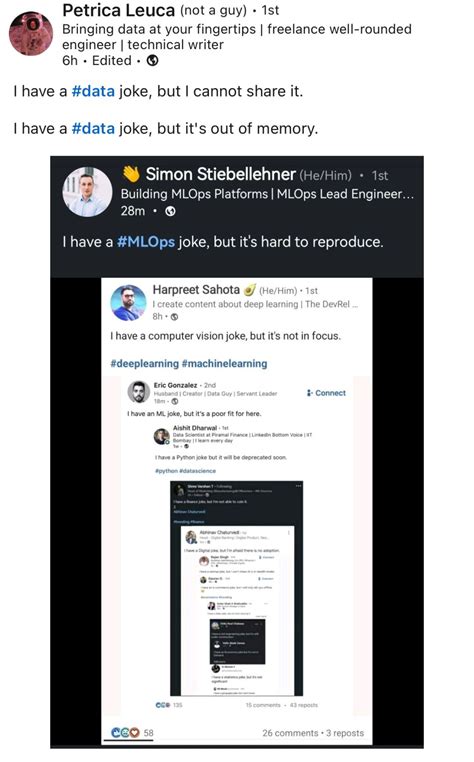The height and width of the screenshot is (762, 474).
Task: Open the Simon Stiebellehner name link
Action: pos(221,174)
